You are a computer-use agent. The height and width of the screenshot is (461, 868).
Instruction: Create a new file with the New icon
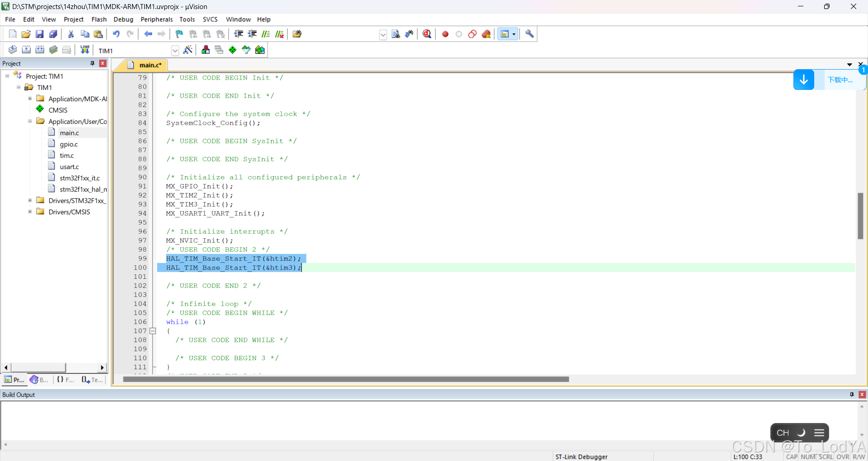(x=13, y=34)
